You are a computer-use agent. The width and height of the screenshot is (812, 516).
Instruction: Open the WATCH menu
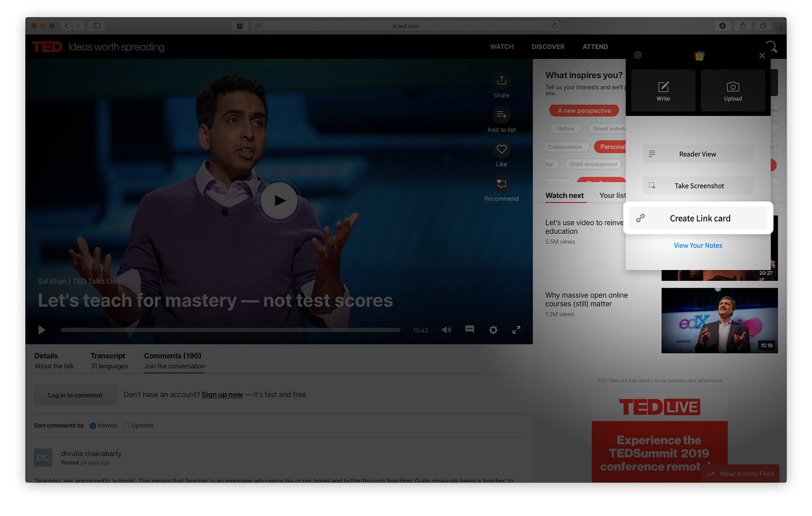pyautogui.click(x=502, y=47)
